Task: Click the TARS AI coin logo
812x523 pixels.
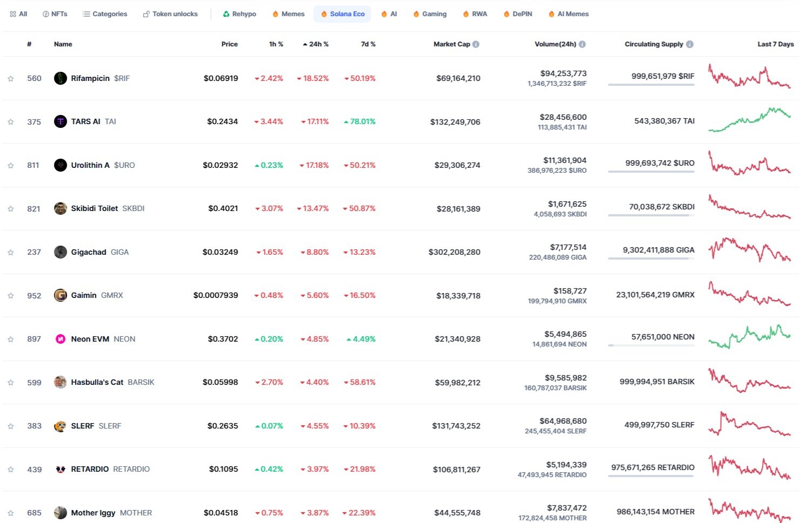Action: (60, 121)
